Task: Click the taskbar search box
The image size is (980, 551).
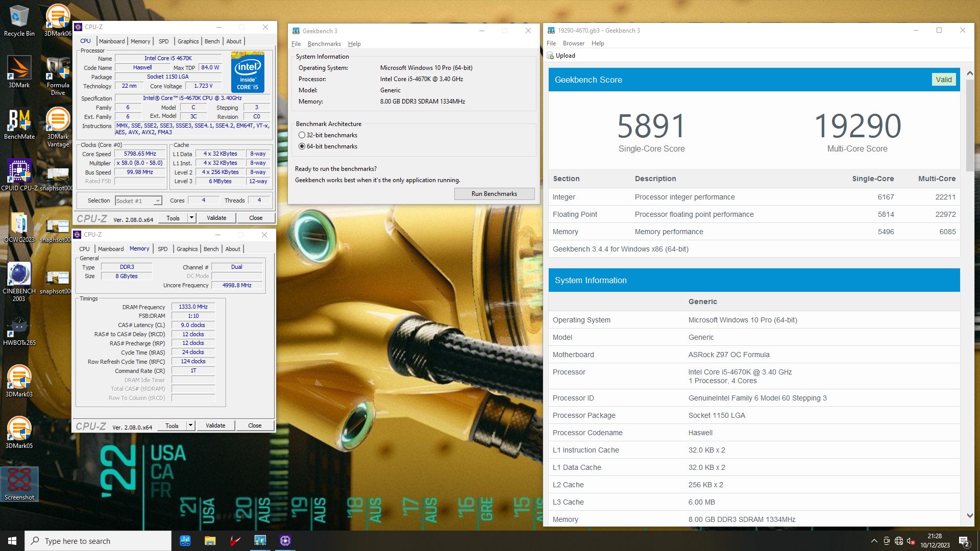Action: 98,541
